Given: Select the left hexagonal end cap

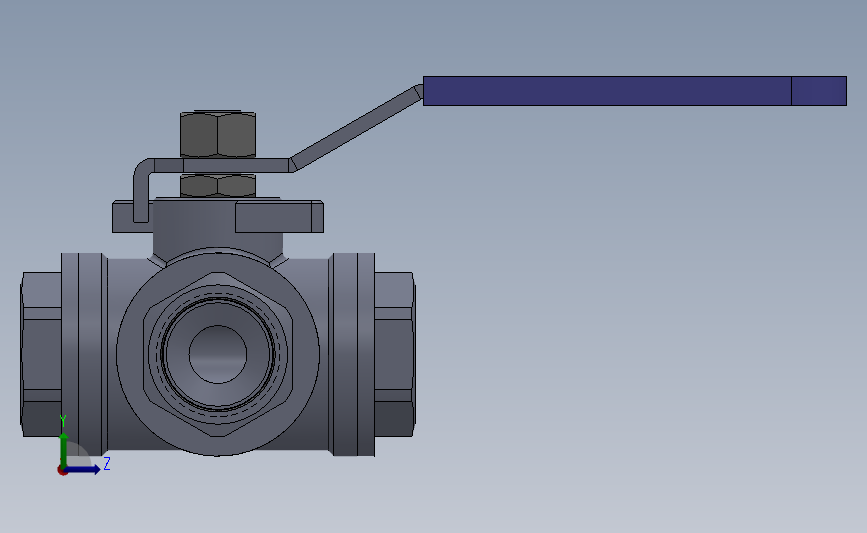Looking at the screenshot, I should click(41, 354).
